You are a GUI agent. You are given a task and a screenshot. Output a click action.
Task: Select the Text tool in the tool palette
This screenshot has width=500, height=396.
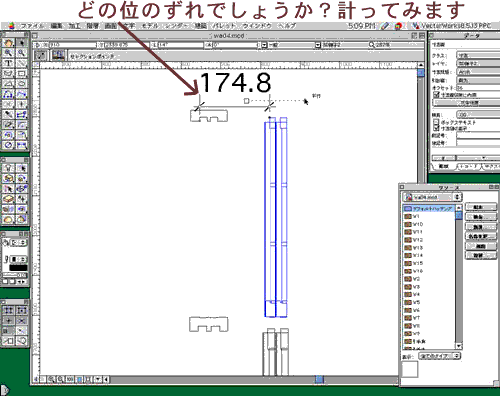8,63
